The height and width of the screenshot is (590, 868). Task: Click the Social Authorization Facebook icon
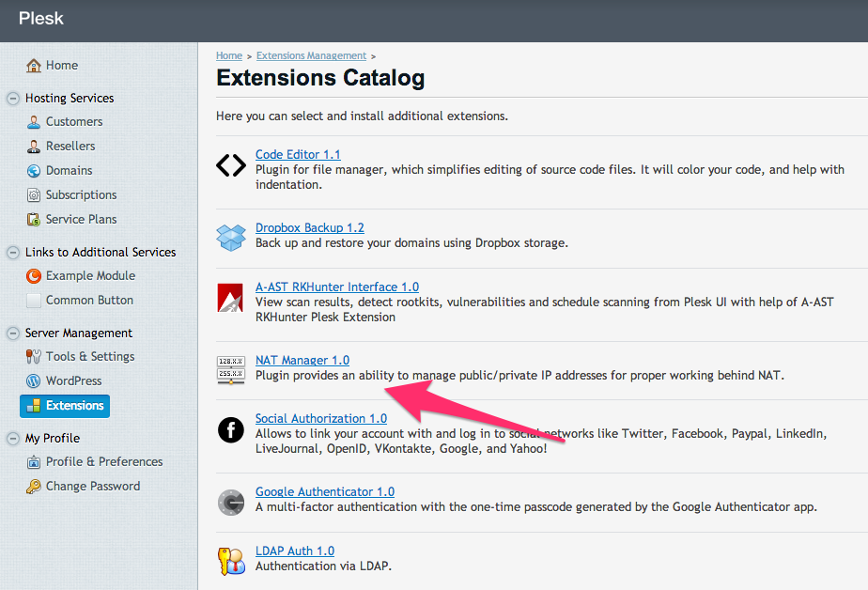point(231,430)
